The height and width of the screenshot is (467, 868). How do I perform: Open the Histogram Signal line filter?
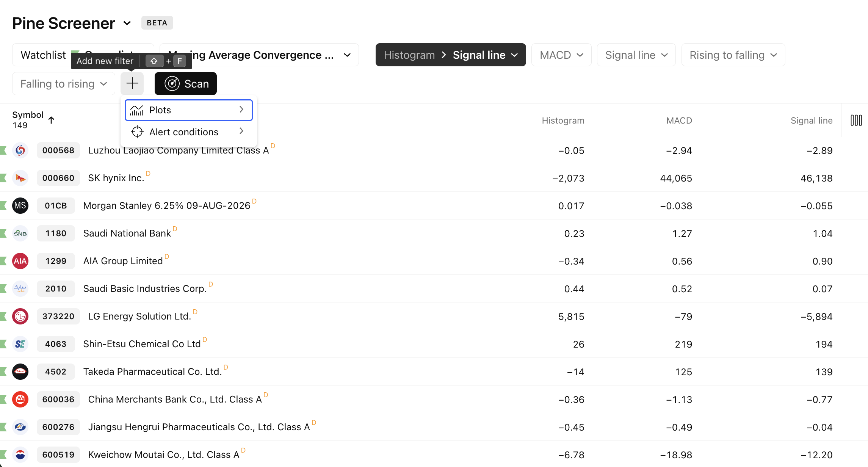click(450, 55)
